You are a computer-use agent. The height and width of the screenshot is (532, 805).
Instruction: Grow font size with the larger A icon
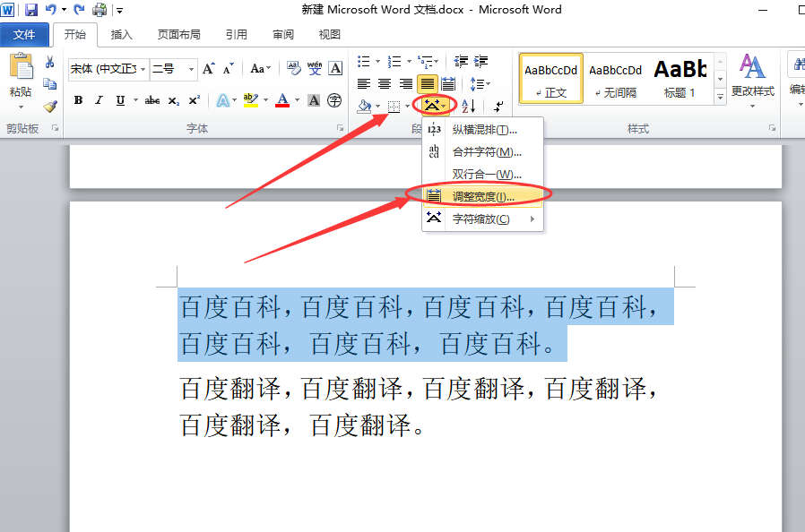point(208,68)
